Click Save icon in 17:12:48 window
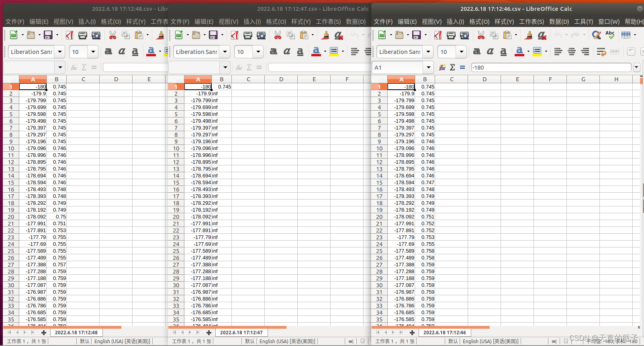This screenshot has height=346, width=644. tap(48, 35)
